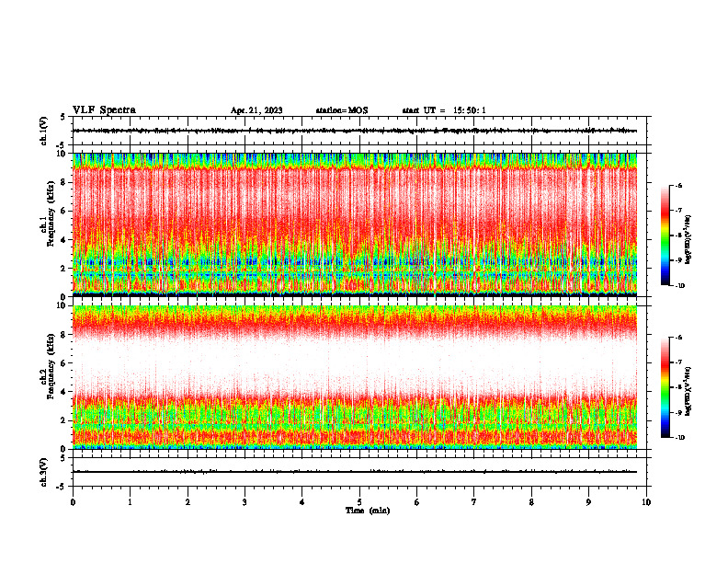Click the date text "Apr. 21, 2023"
The height and width of the screenshot is (563, 728).
(x=256, y=110)
